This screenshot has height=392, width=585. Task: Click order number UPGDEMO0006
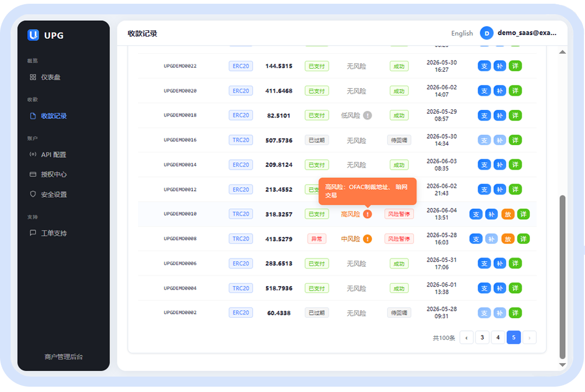[180, 263]
